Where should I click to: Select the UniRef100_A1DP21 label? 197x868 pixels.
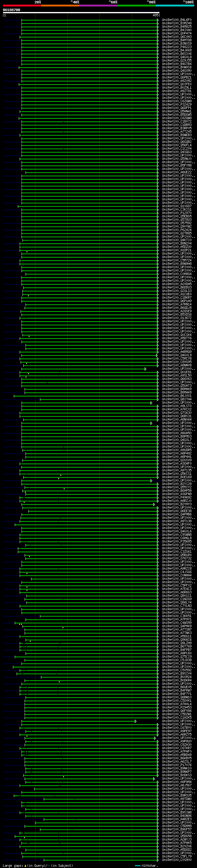point(177,250)
